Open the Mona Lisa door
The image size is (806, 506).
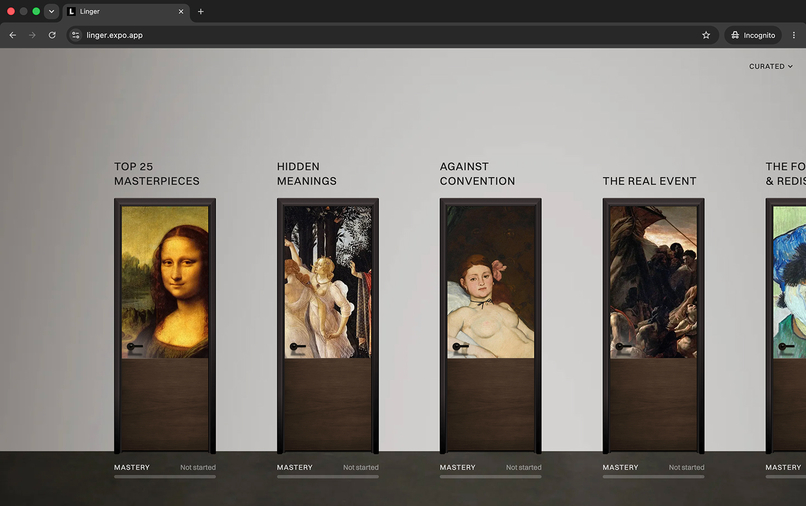[x=165, y=326]
